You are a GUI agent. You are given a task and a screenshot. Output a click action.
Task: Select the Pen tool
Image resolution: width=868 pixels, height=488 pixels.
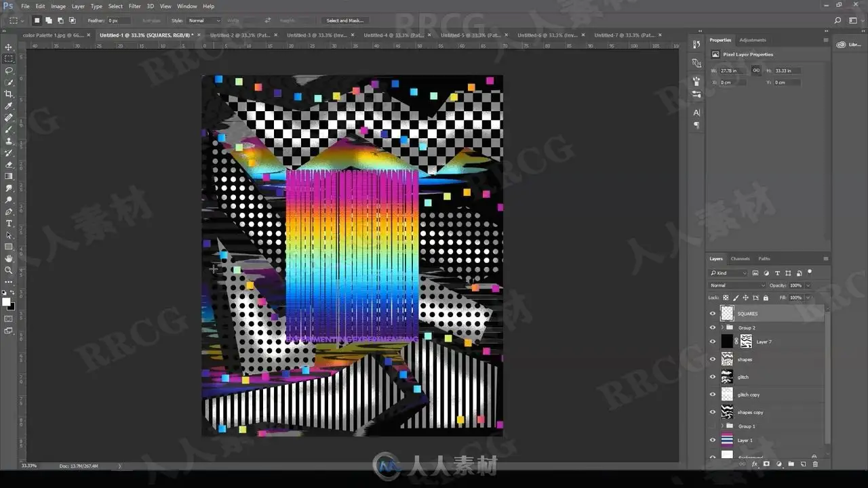pos(9,211)
